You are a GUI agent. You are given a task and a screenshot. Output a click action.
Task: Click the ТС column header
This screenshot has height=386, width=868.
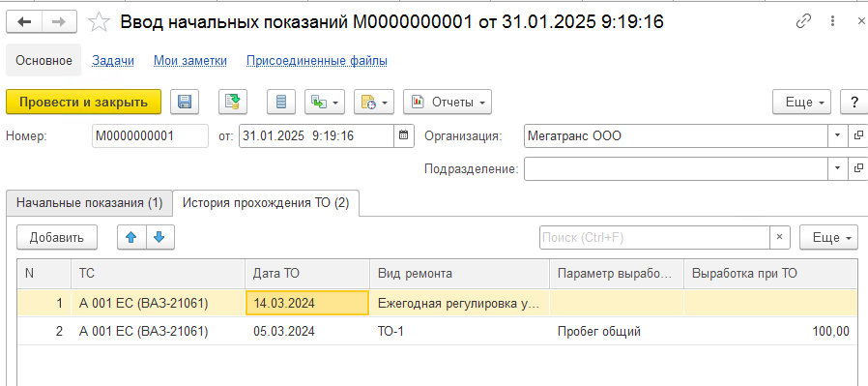click(x=159, y=273)
